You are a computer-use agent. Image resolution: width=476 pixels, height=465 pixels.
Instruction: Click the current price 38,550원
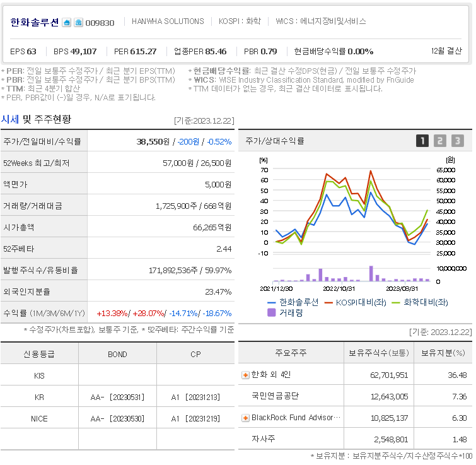[x=153, y=141]
